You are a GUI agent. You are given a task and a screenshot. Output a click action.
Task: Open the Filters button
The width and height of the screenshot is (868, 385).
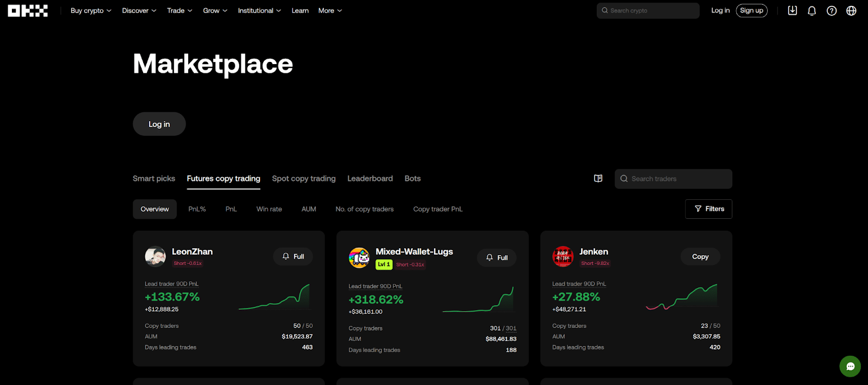coord(709,209)
